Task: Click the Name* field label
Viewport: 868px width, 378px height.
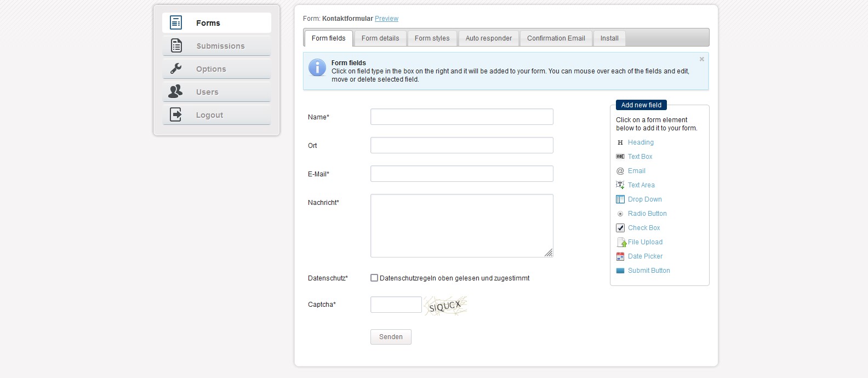Action: 318,117
